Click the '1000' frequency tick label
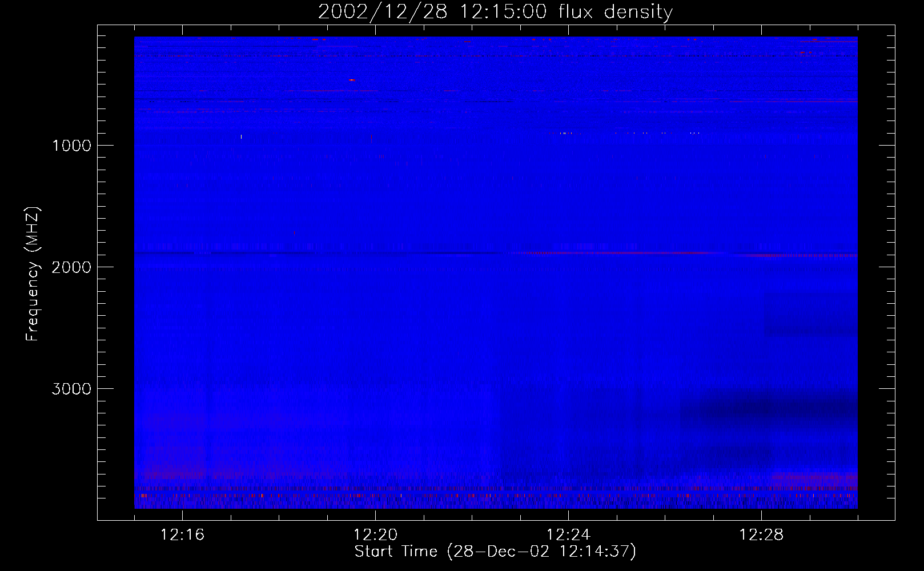924x571 pixels. pos(71,146)
